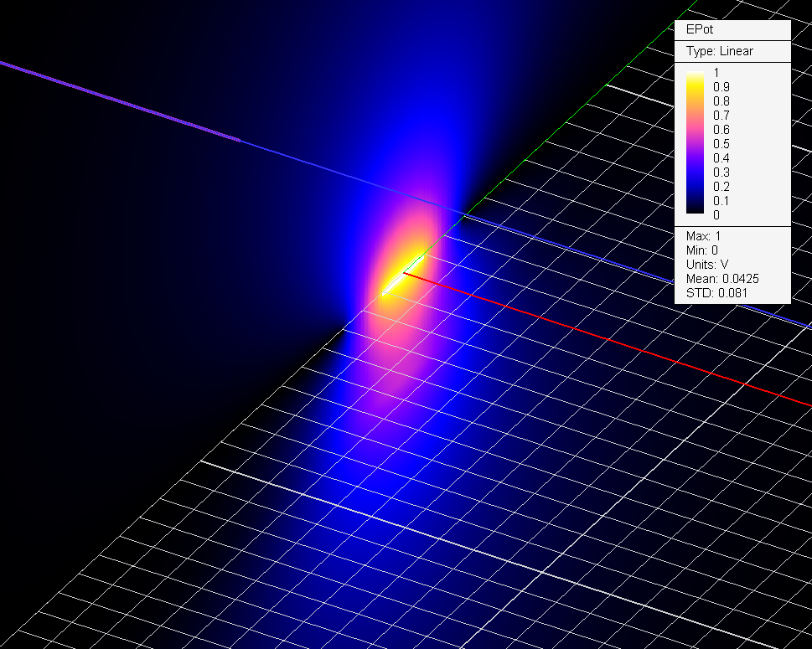
Task: Click the white top of the color bar
Action: pyautogui.click(x=695, y=75)
